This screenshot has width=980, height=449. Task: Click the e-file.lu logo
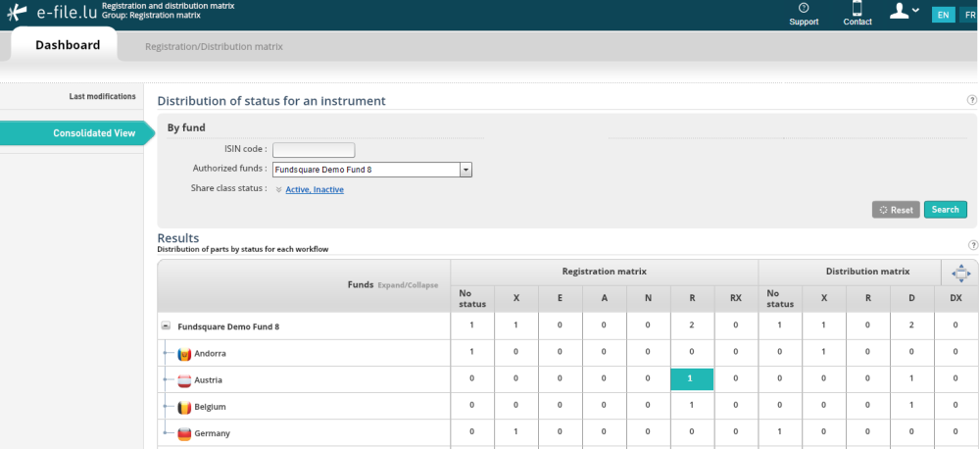pyautogui.click(x=51, y=13)
